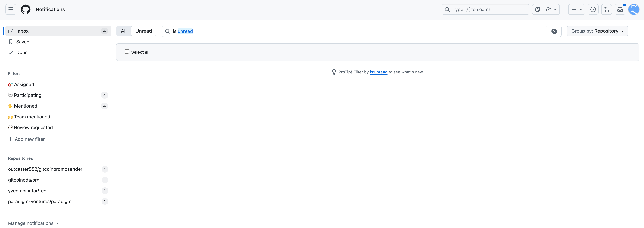Open the Pull requests icon in header
644x228 pixels.
pyautogui.click(x=606, y=9)
